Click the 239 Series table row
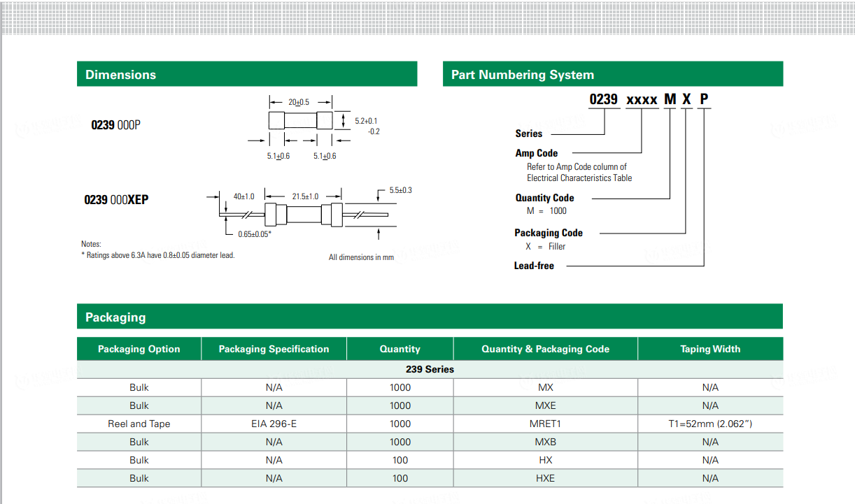The width and height of the screenshot is (855, 504). (x=430, y=369)
